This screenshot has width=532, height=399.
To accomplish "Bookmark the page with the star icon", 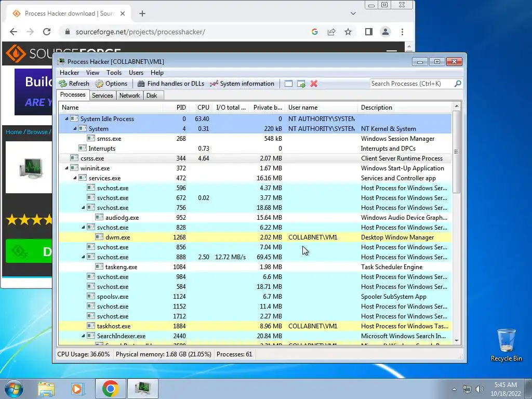I will pyautogui.click(x=348, y=32).
